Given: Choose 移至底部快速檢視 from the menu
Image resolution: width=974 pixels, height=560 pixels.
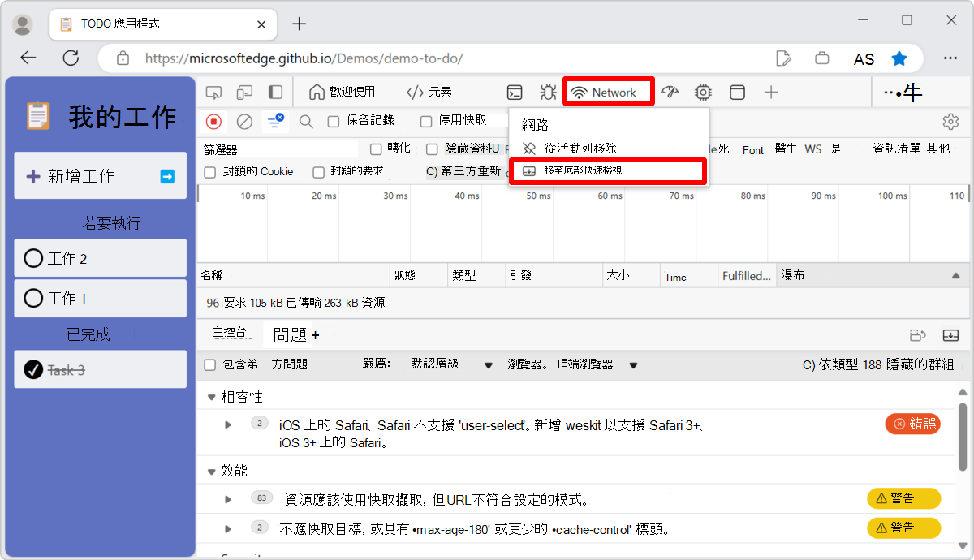Looking at the screenshot, I should (607, 171).
